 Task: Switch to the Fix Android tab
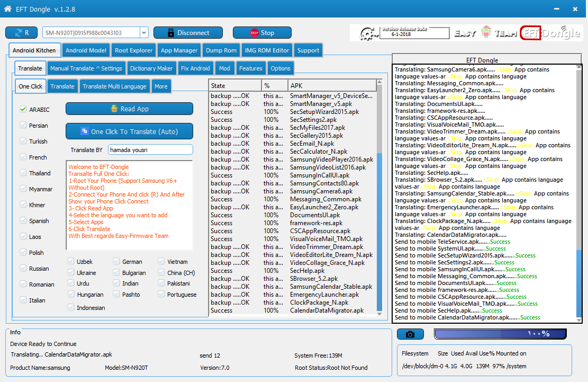pos(195,68)
